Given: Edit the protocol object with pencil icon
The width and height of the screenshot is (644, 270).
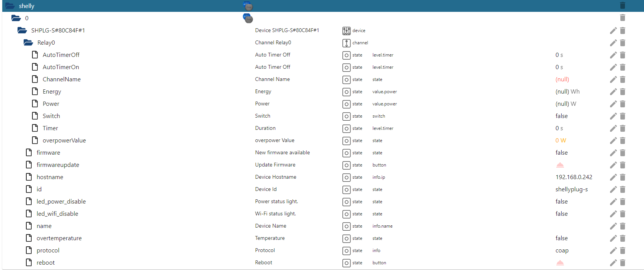Looking at the screenshot, I should click(x=613, y=251).
